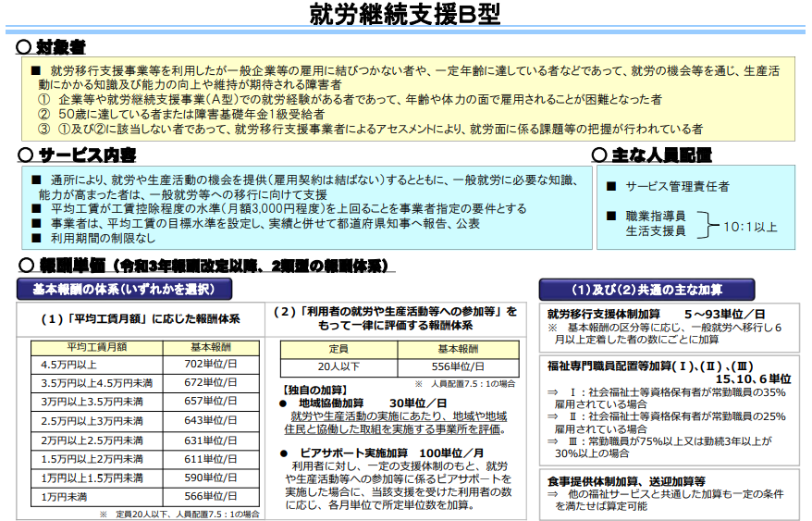
Task: Click the (1)「平均工賃月額」に応じた報酬体系 heading
Action: 141,319
